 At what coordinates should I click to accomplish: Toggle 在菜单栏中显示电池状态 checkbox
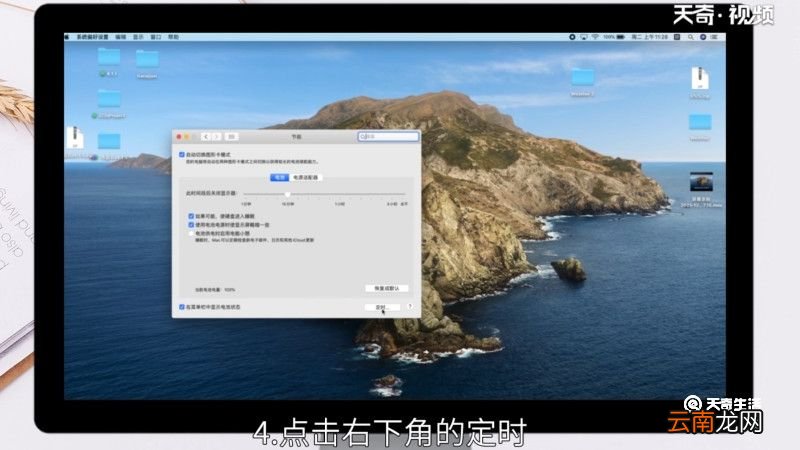click(182, 307)
